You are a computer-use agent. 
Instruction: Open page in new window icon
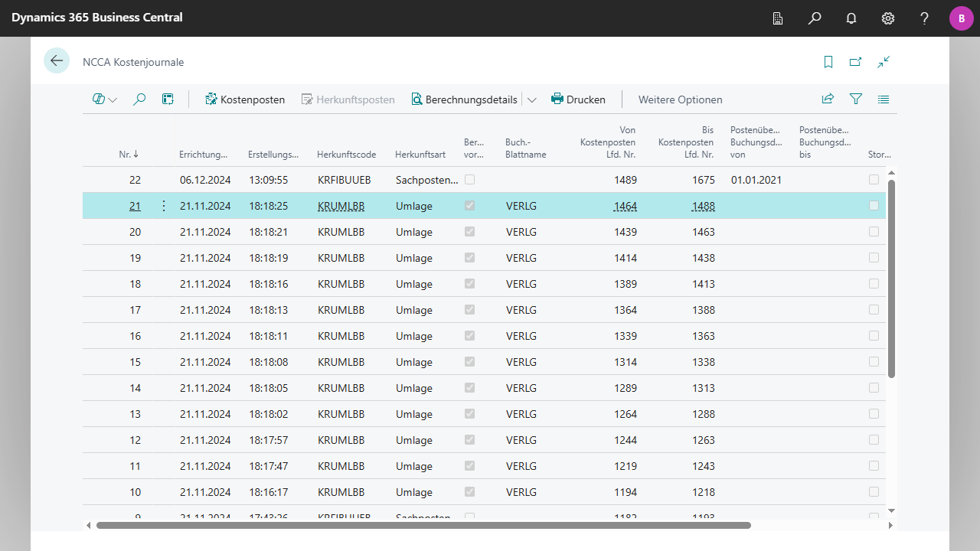pos(856,62)
